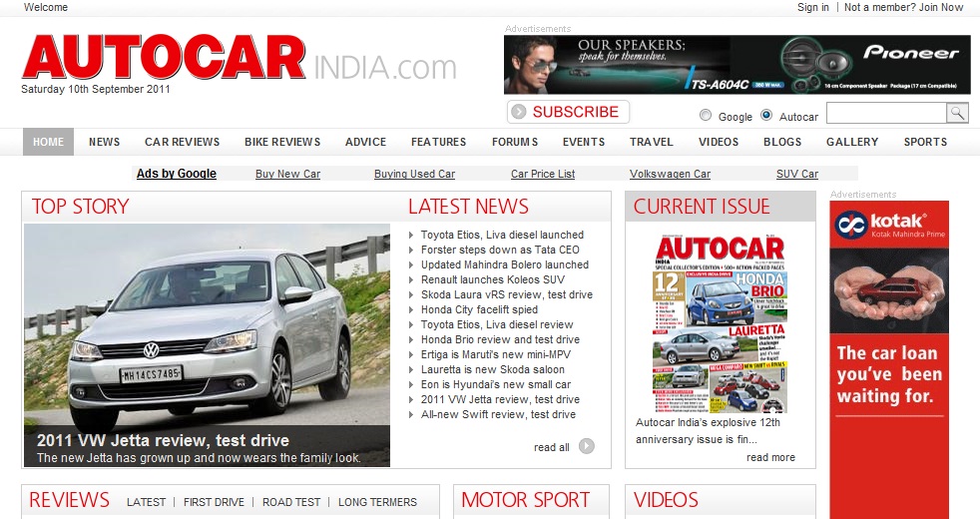Click Not a member? Join Now
This screenshot has height=519, width=980.
(904, 8)
